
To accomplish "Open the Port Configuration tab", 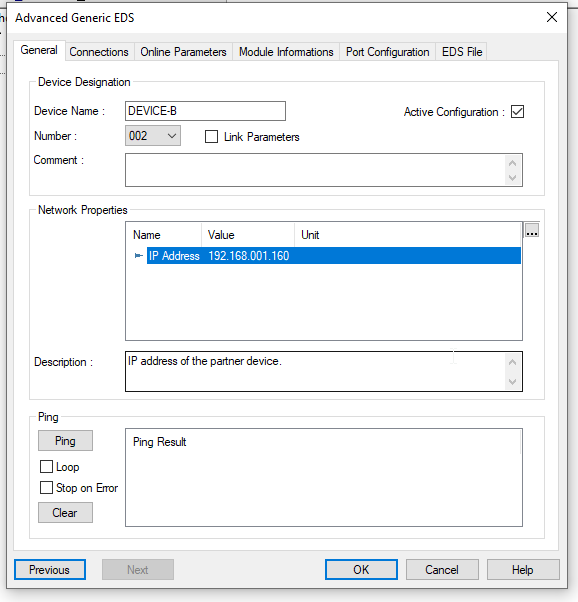I will (x=388, y=52).
